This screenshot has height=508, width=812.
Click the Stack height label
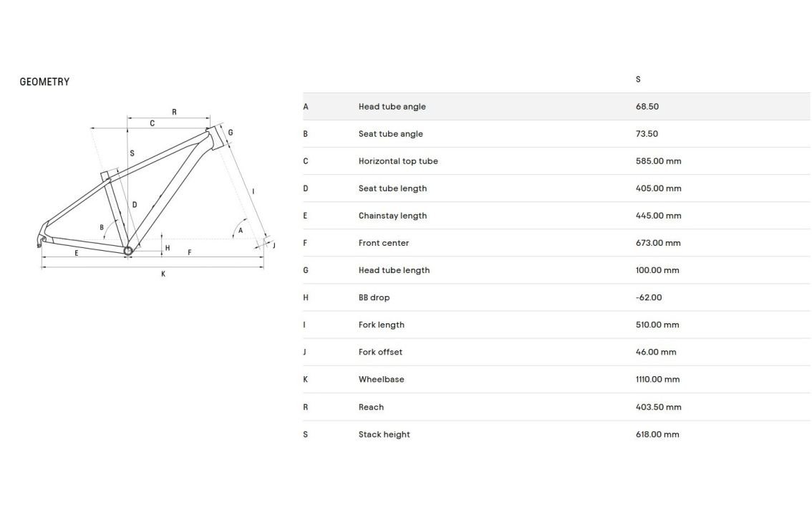(385, 434)
